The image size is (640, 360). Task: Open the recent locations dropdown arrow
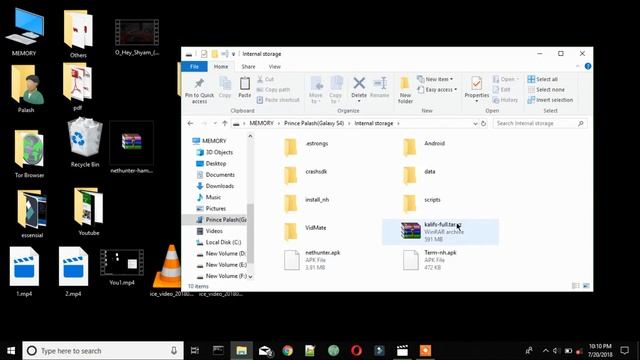pyautogui.click(x=215, y=123)
